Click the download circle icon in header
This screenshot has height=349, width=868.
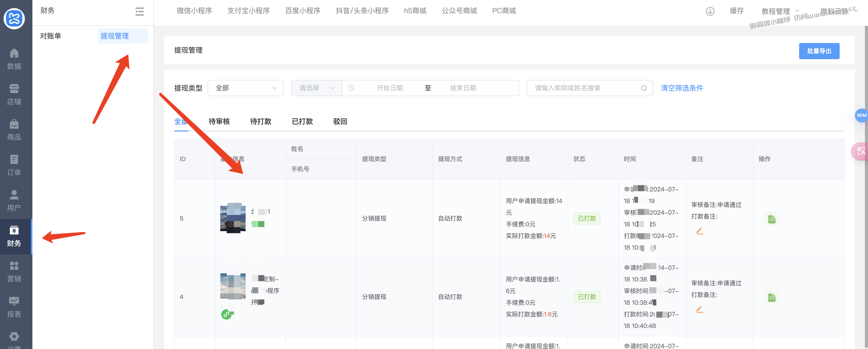tap(710, 11)
